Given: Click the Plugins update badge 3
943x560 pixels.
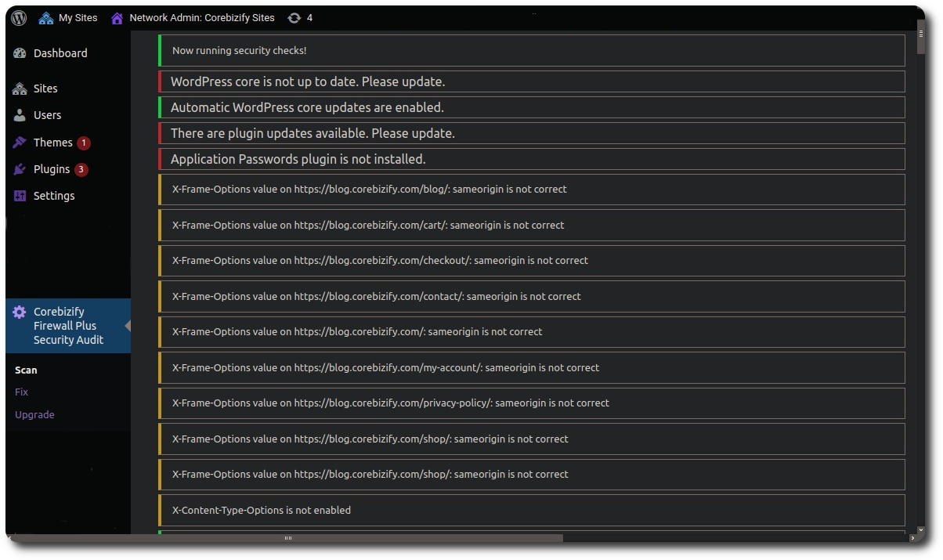Looking at the screenshot, I should [x=81, y=170].
